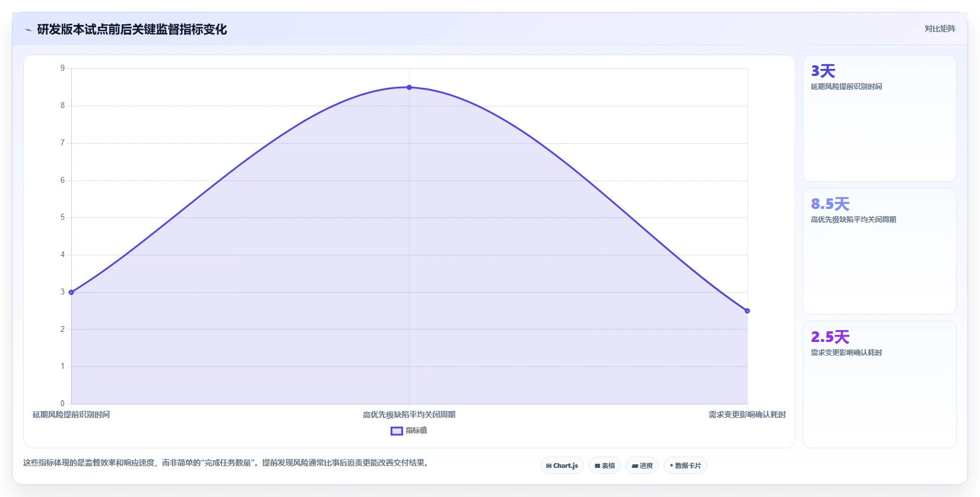Click x-axis label 延期风险提前识别时间
980x497 pixels.
pyautogui.click(x=71, y=414)
